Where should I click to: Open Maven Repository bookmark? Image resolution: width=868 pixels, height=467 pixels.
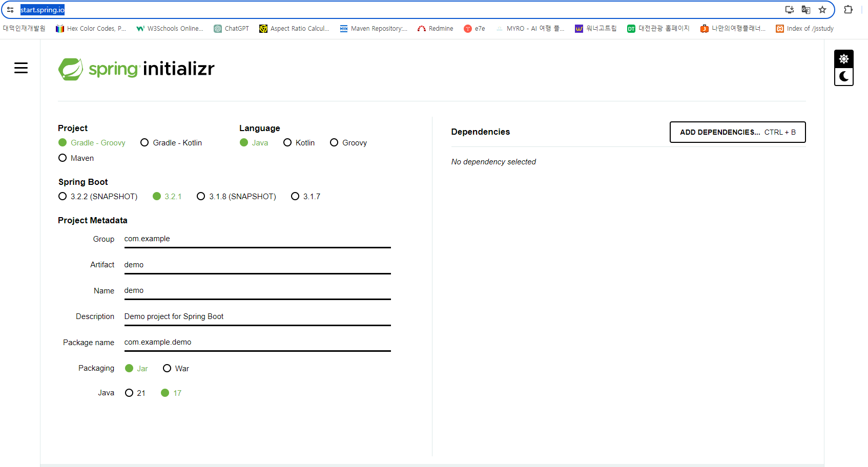click(374, 29)
